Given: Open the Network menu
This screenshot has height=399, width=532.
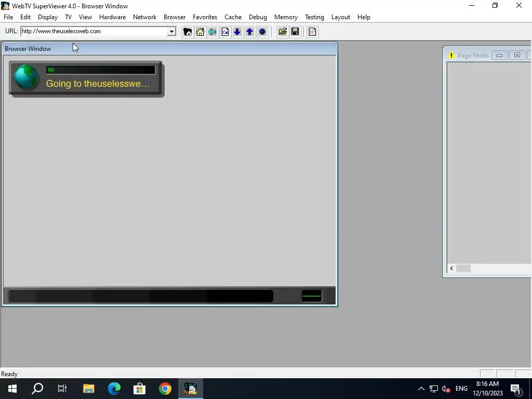Looking at the screenshot, I should (x=145, y=17).
